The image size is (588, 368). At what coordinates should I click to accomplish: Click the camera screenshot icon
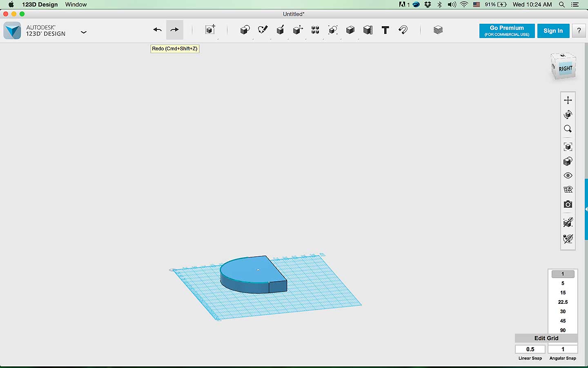point(568,204)
